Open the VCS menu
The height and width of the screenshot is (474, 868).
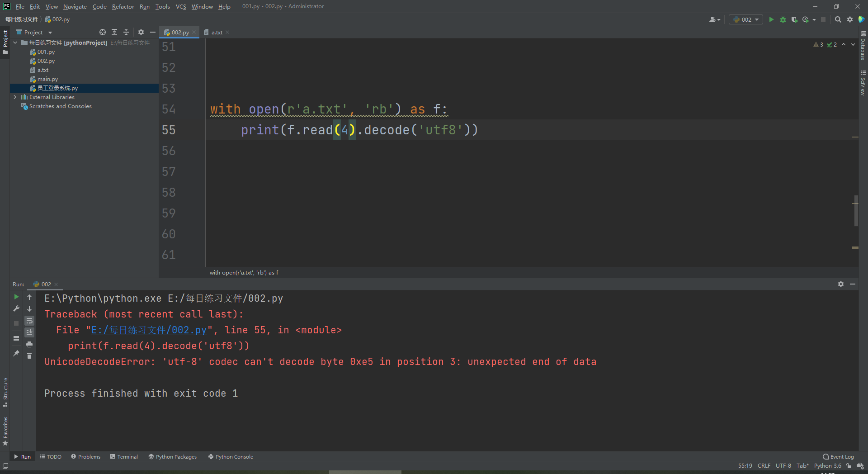(181, 6)
